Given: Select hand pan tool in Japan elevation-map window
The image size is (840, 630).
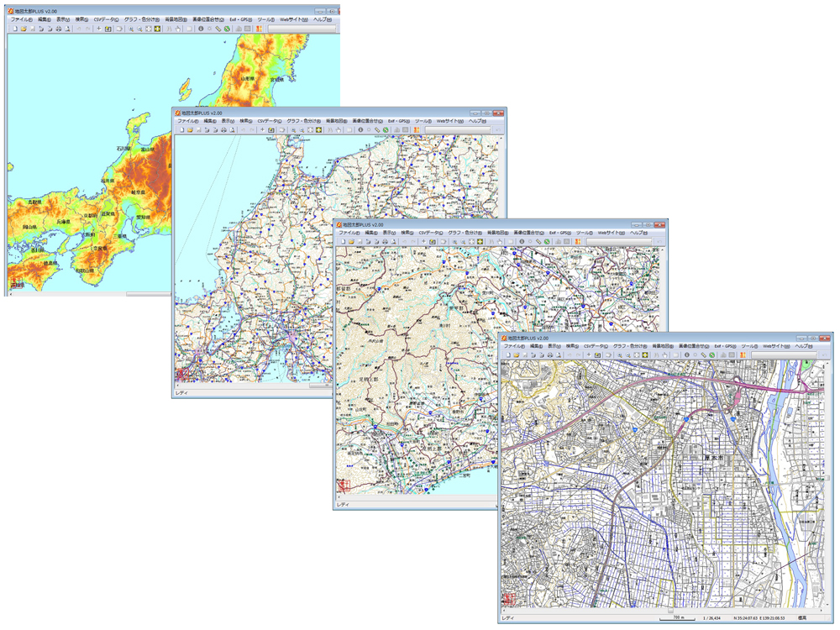Looking at the screenshot, I should (178, 29).
